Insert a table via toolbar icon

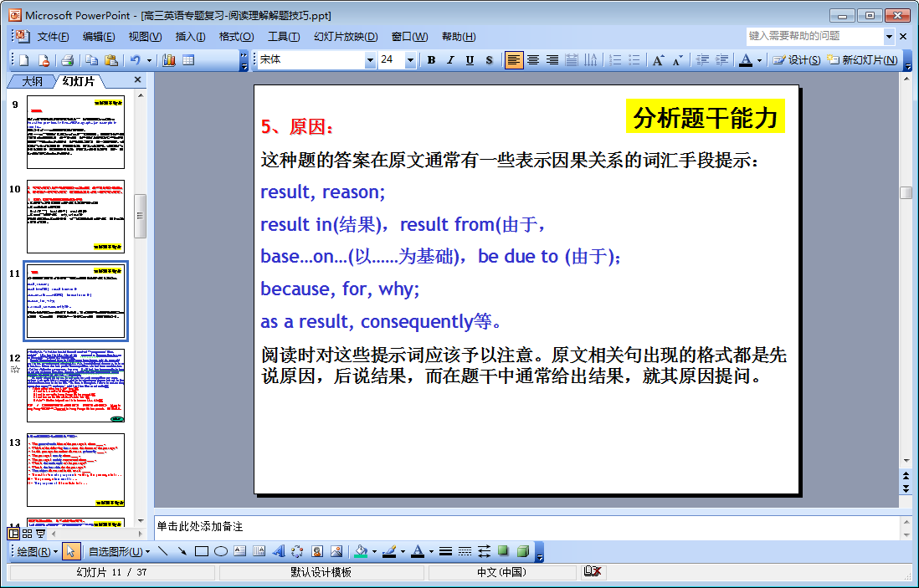coord(188,60)
